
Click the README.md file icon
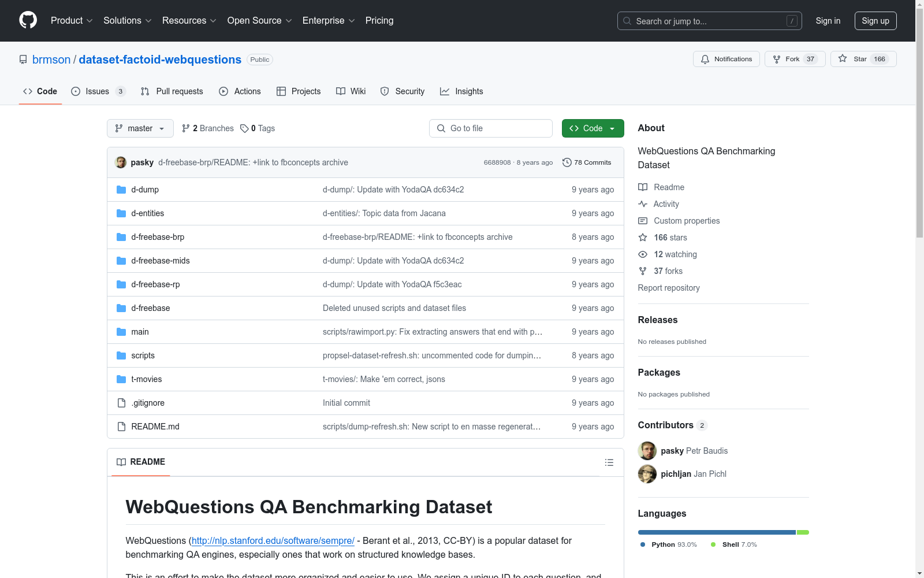(x=121, y=427)
